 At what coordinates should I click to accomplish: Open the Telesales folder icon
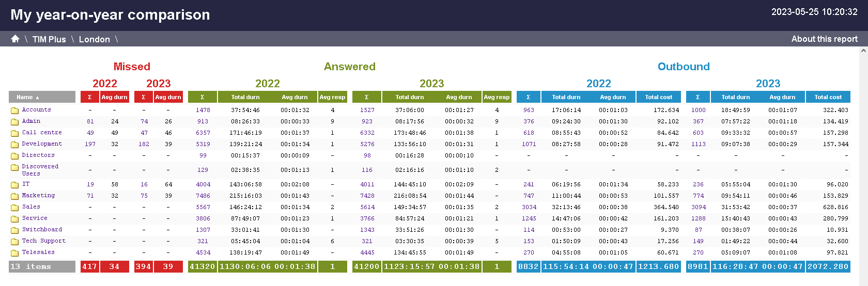(x=15, y=253)
